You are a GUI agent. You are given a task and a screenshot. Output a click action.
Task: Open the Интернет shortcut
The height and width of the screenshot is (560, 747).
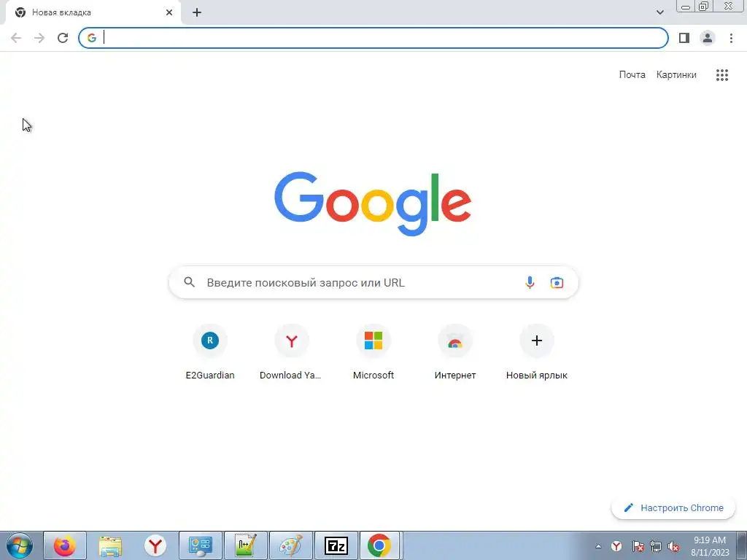point(455,351)
